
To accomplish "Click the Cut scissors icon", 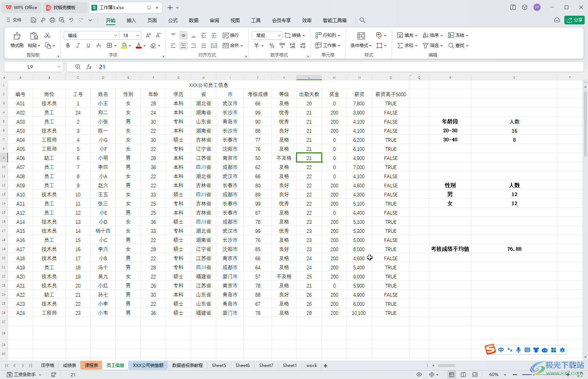I will click(x=47, y=35).
